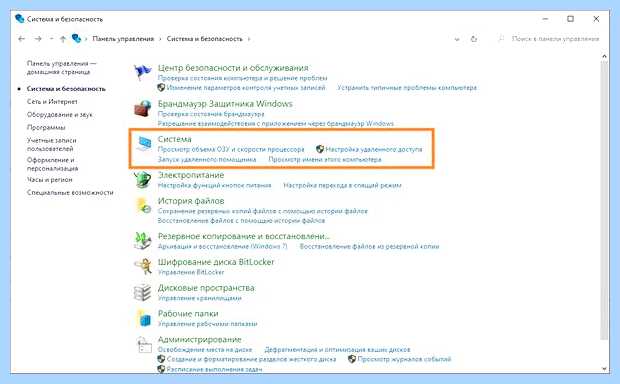Select Оборудование и звук in the sidebar
Viewport: 620px width, 384px height.
[60, 115]
